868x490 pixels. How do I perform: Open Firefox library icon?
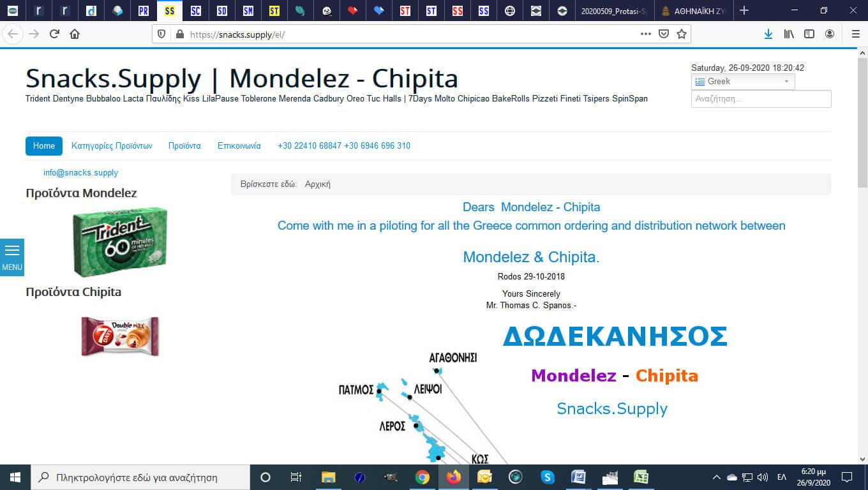click(x=789, y=34)
